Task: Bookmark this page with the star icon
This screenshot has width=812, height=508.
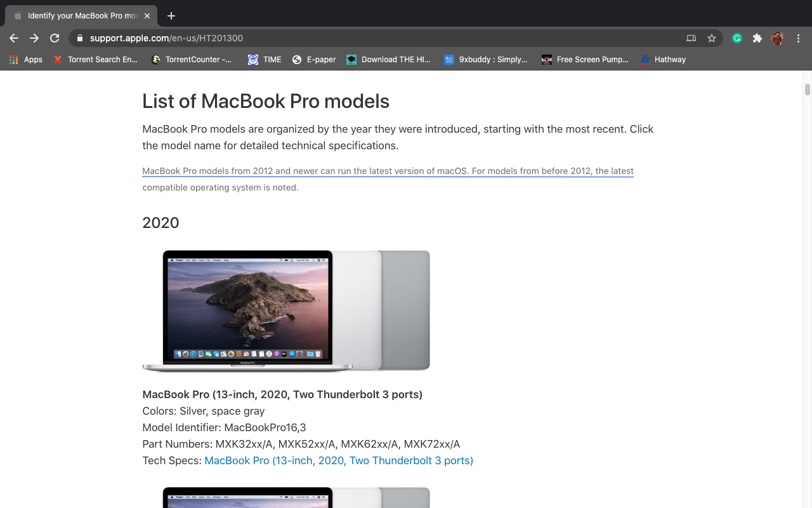Action: 712,38
